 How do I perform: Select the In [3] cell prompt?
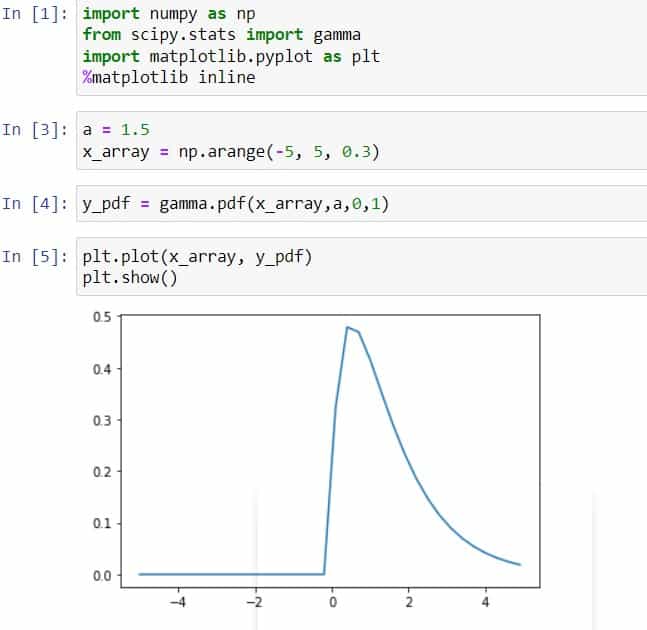click(35, 130)
